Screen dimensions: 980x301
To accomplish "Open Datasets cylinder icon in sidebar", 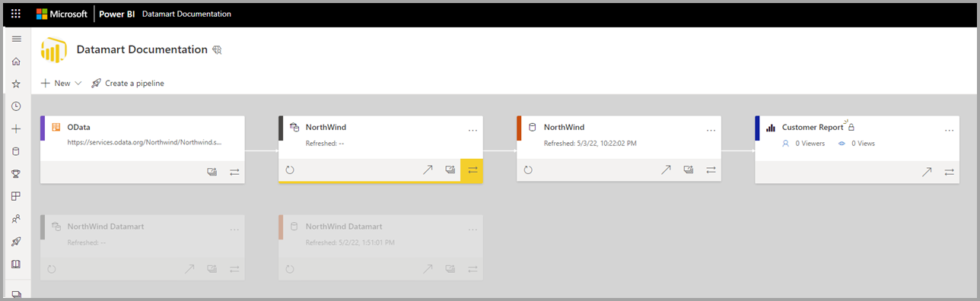I will pos(16,151).
